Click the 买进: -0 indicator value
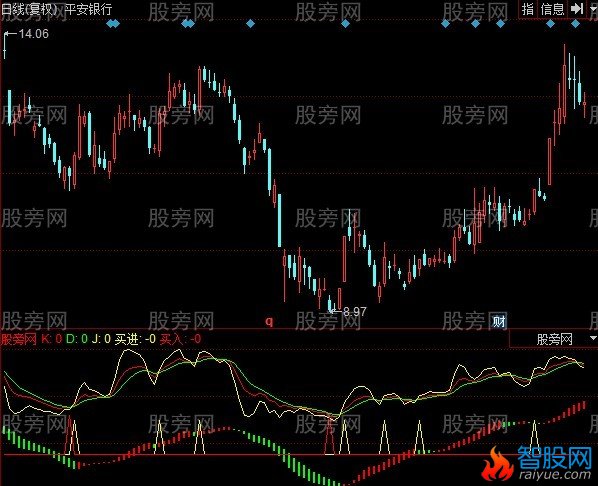The image size is (598, 486). tap(135, 339)
